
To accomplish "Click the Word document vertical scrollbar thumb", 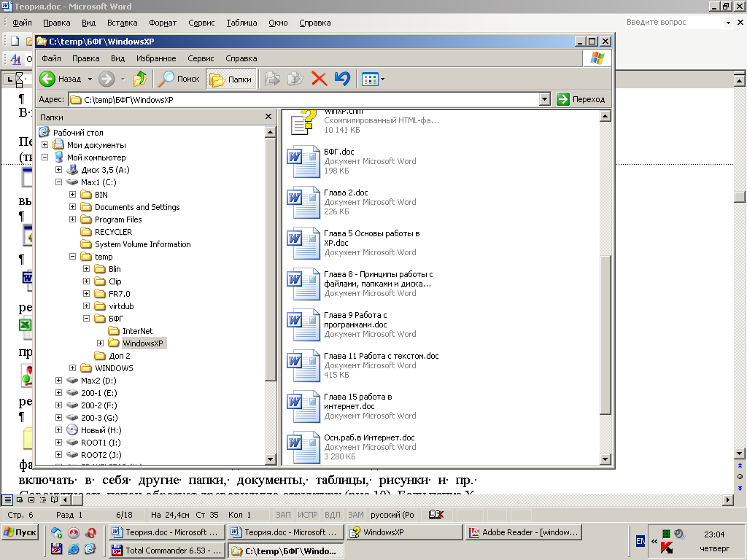I will point(740,197).
